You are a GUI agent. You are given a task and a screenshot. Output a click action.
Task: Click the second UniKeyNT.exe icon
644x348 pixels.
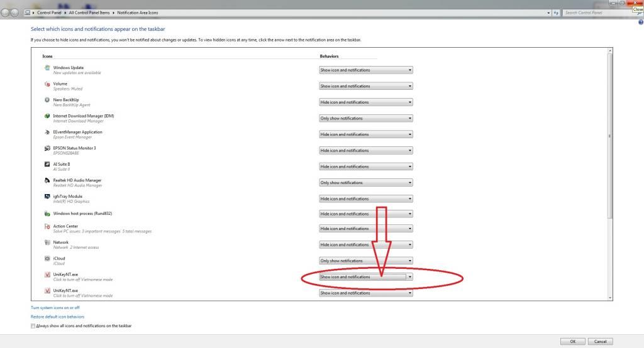(47, 291)
